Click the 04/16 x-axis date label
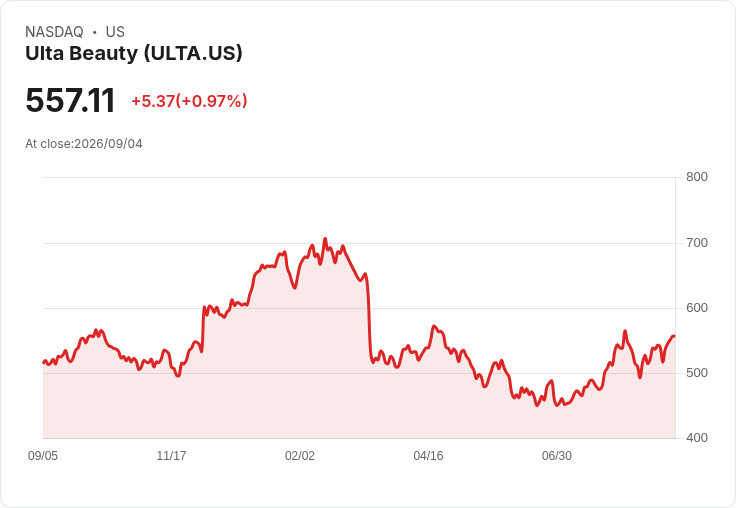 pos(428,455)
